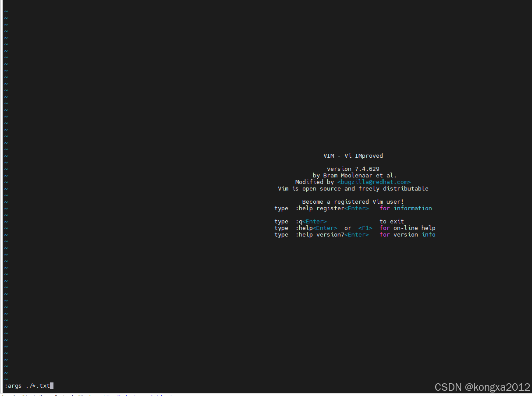
Task: Click 'for version info' text
Action: pyautogui.click(x=408, y=234)
